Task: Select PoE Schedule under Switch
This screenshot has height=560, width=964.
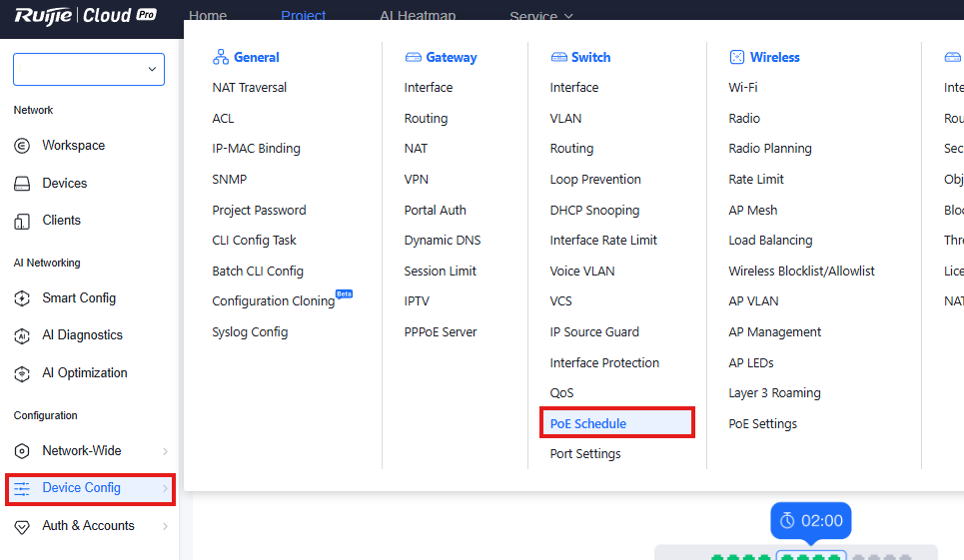Action: tap(588, 423)
